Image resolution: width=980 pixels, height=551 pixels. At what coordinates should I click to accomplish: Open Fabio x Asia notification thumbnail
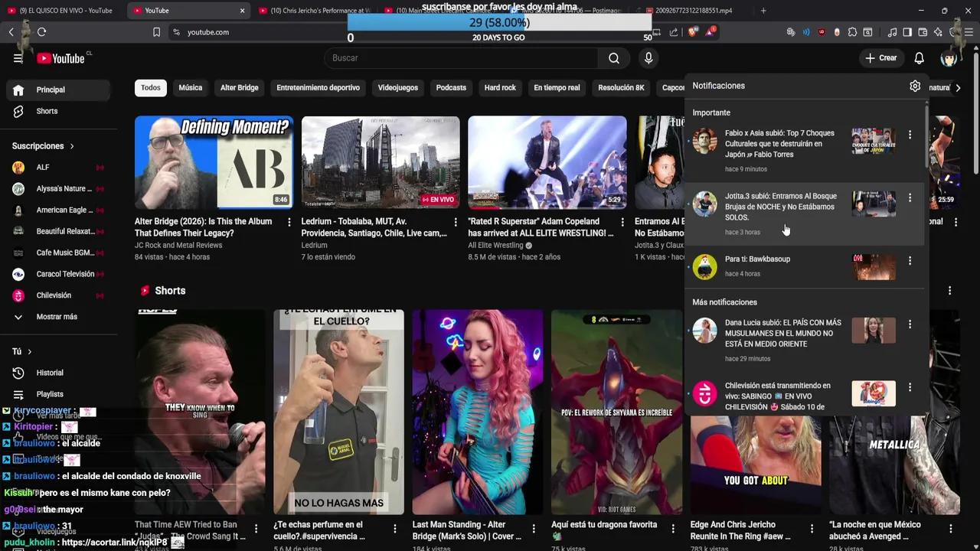pos(874,141)
